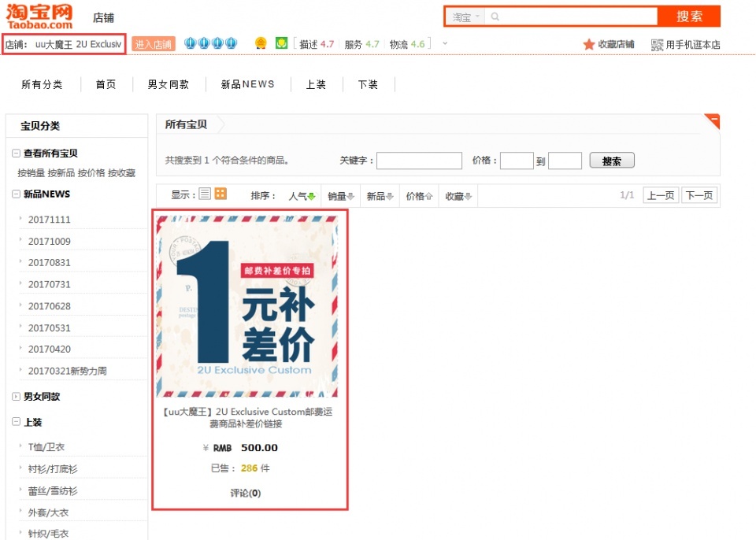Viewport: 756px width, 540px height.
Task: Click the 进入店铺 enter shop button
Action: tap(154, 45)
